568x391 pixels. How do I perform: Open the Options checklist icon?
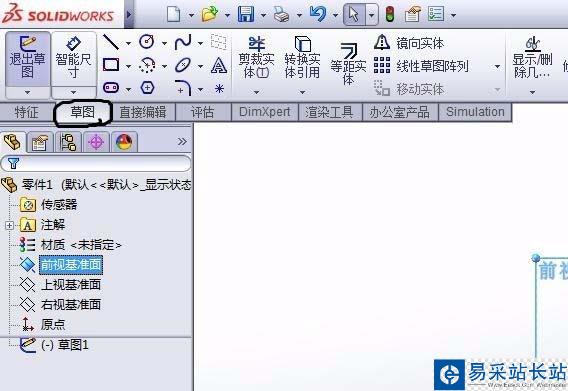click(x=435, y=14)
